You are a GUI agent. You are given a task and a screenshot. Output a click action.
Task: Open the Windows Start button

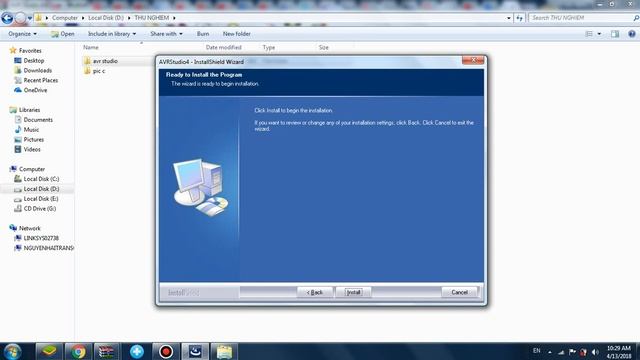click(13, 351)
